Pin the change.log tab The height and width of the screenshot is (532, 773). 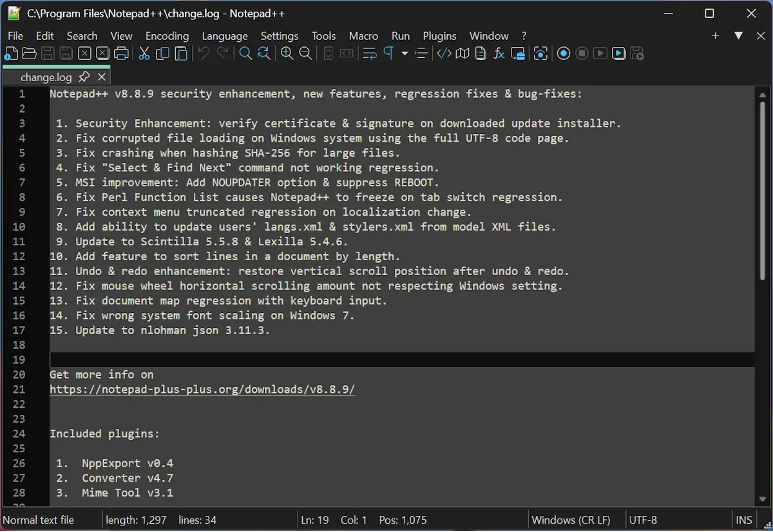pos(84,77)
